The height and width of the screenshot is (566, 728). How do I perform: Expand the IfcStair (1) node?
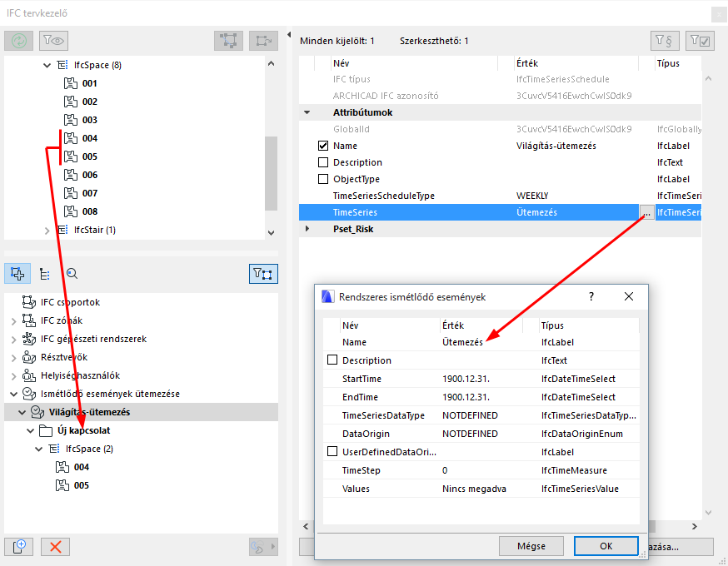[x=47, y=231]
